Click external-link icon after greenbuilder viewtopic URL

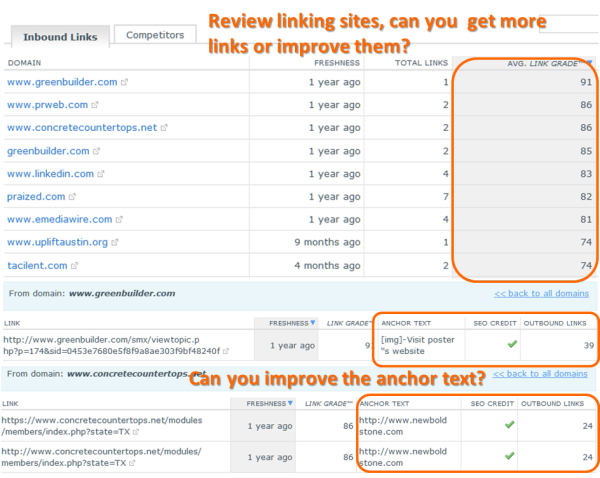click(x=226, y=351)
